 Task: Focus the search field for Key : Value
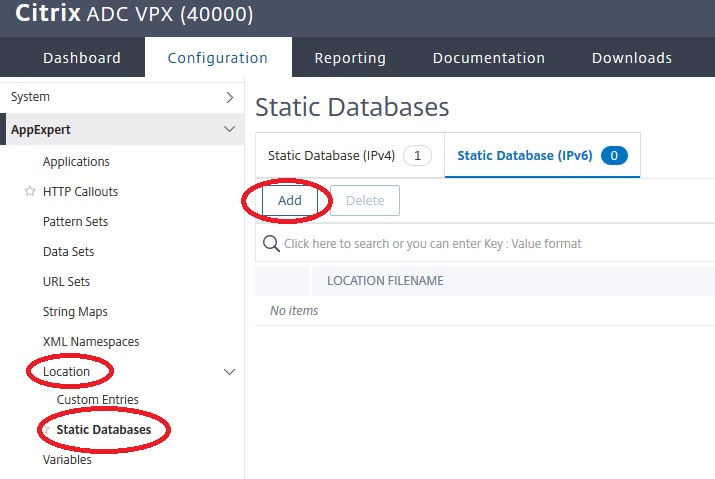tap(485, 244)
